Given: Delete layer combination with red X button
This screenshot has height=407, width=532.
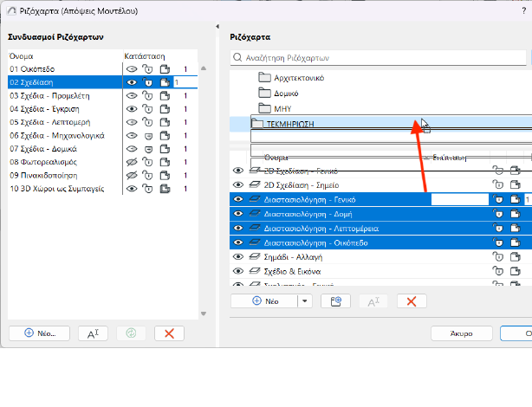Looking at the screenshot, I should click(x=169, y=333).
